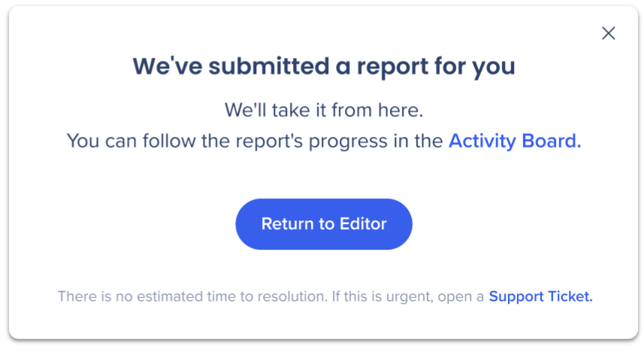Follow report progress via Activity Board
644x346 pixels.
tap(514, 141)
